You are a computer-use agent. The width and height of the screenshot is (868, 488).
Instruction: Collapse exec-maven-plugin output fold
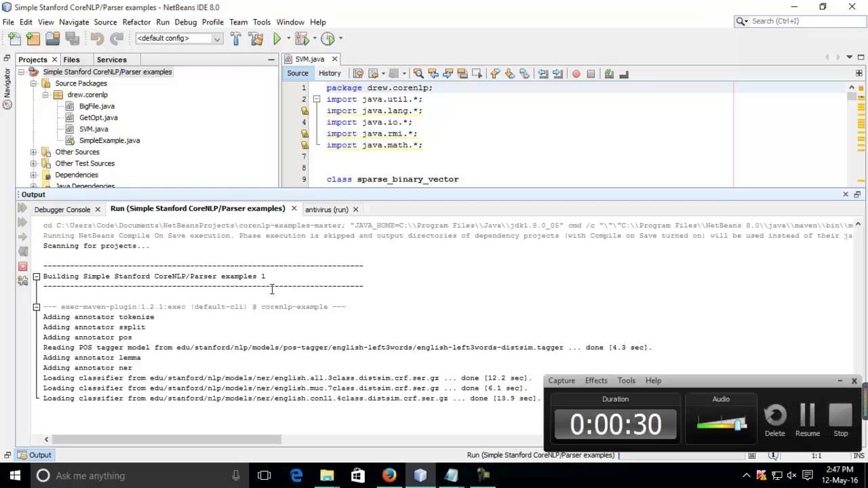(x=37, y=307)
